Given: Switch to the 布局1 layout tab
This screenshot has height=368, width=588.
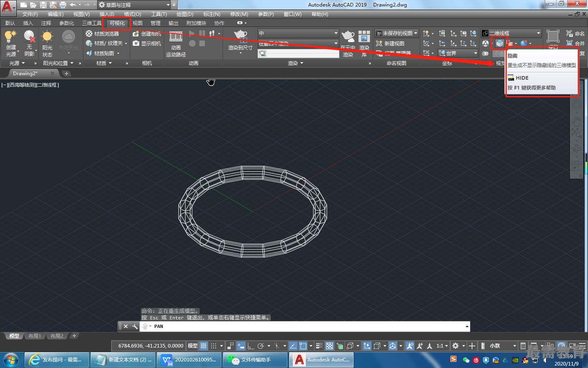Looking at the screenshot, I should pos(35,336).
